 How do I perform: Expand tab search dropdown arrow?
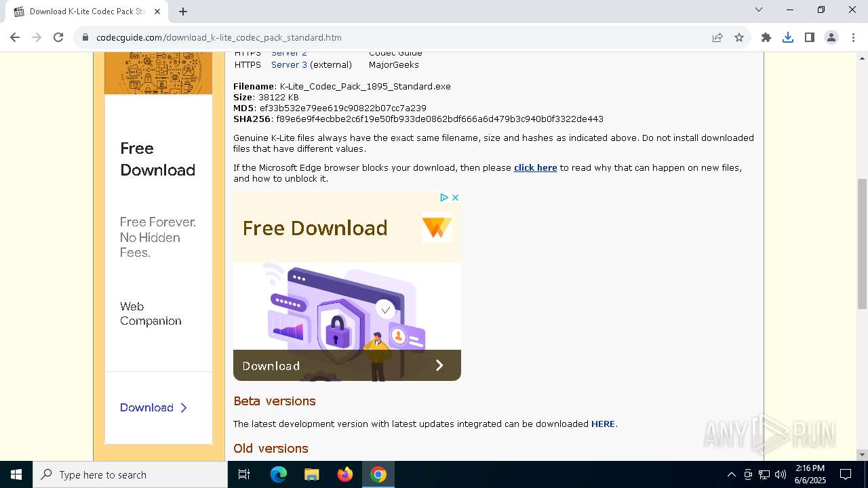[x=759, y=9]
